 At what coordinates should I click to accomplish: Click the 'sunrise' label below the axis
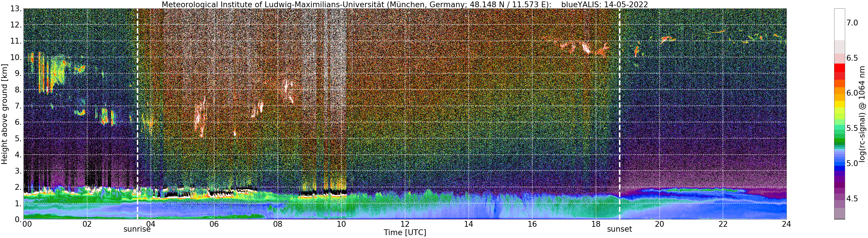click(137, 230)
